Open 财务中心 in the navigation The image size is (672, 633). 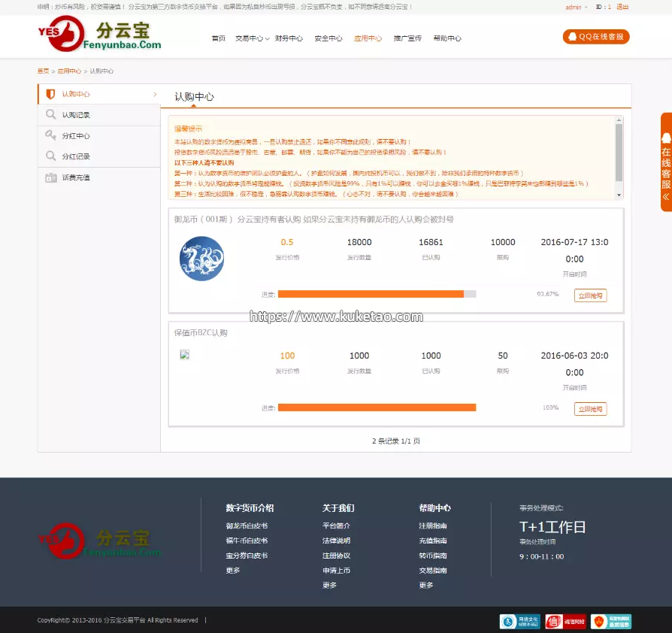click(289, 38)
